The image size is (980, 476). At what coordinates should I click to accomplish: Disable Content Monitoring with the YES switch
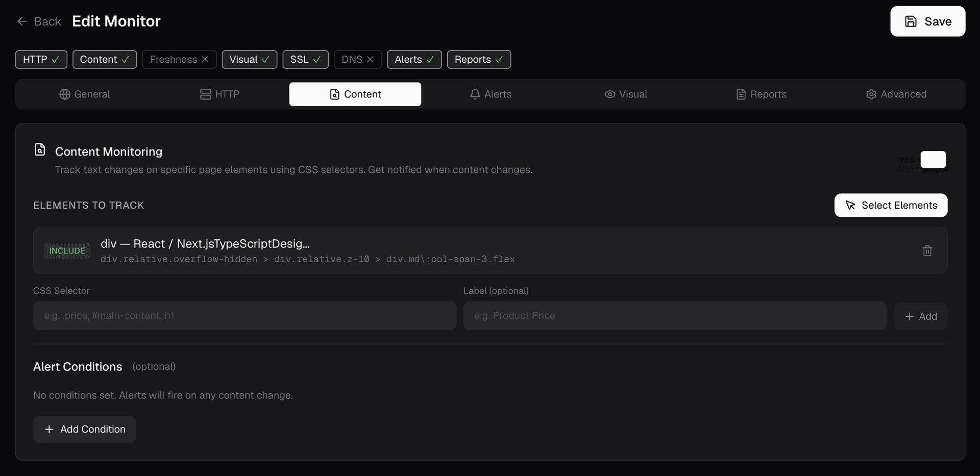tap(933, 160)
